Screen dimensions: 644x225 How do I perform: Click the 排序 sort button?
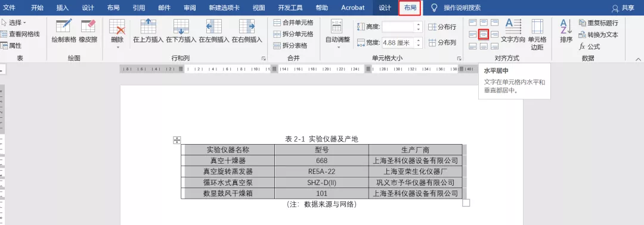566,31
